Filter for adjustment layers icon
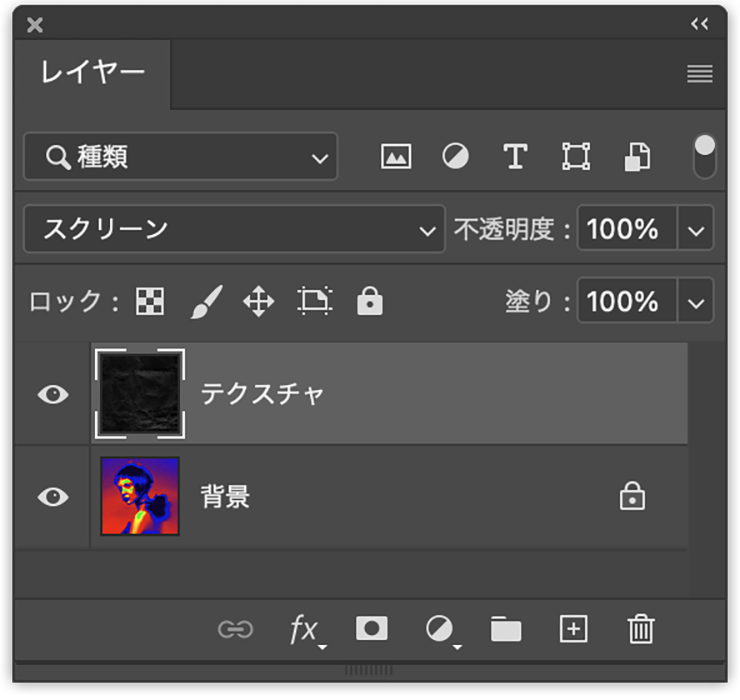The width and height of the screenshot is (740, 700). click(455, 156)
